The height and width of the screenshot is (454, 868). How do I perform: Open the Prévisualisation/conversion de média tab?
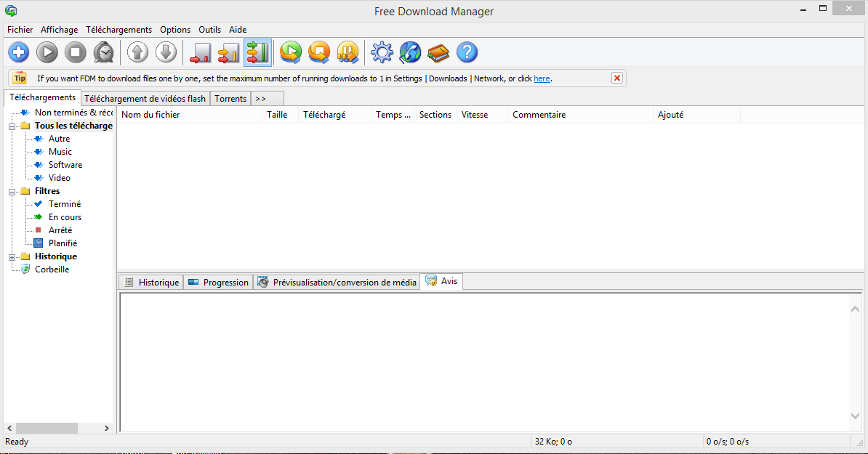pos(337,282)
